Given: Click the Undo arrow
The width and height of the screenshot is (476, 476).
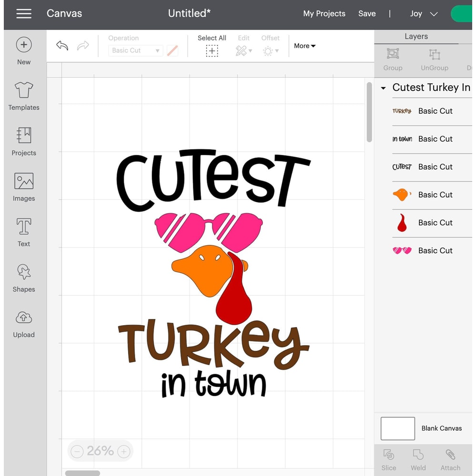Looking at the screenshot, I should point(61,45).
